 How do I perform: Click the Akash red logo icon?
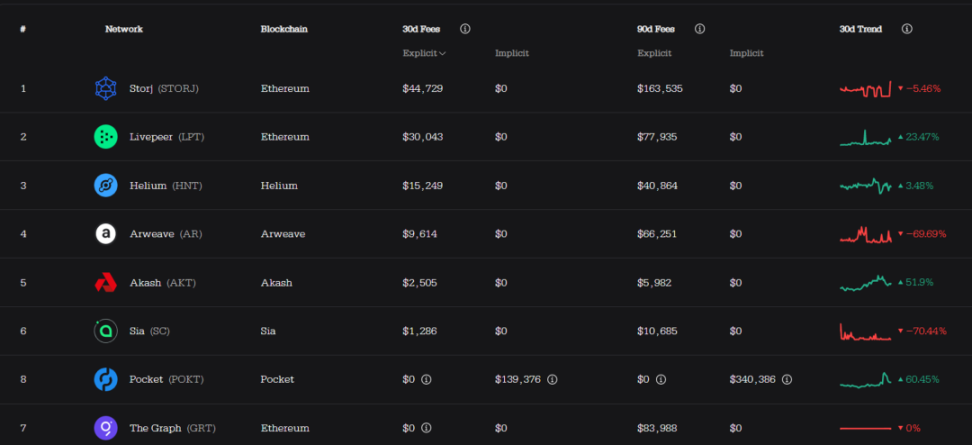[x=106, y=283]
